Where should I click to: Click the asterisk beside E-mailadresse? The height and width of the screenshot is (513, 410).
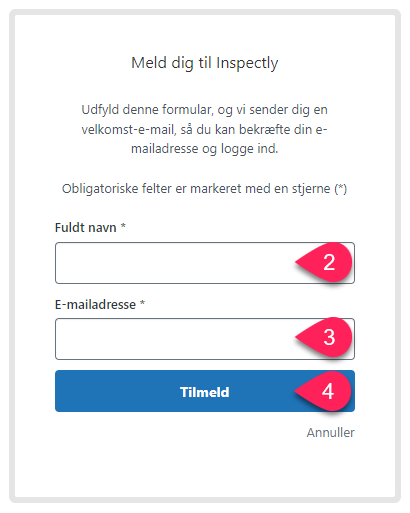coord(142,303)
